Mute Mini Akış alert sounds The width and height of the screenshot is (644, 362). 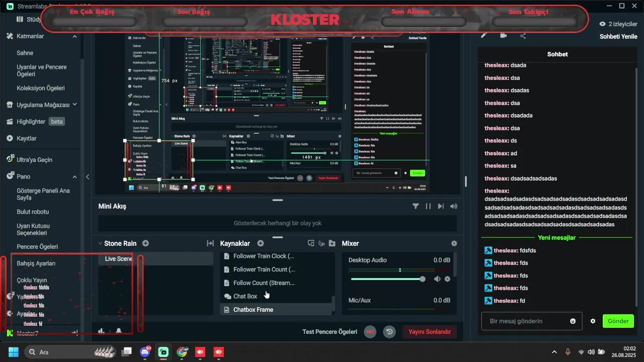point(454,206)
